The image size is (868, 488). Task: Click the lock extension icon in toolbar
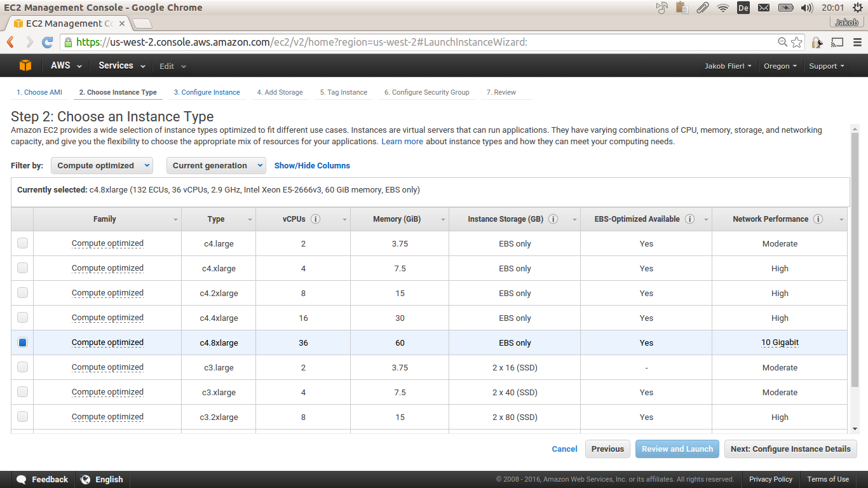coord(817,43)
